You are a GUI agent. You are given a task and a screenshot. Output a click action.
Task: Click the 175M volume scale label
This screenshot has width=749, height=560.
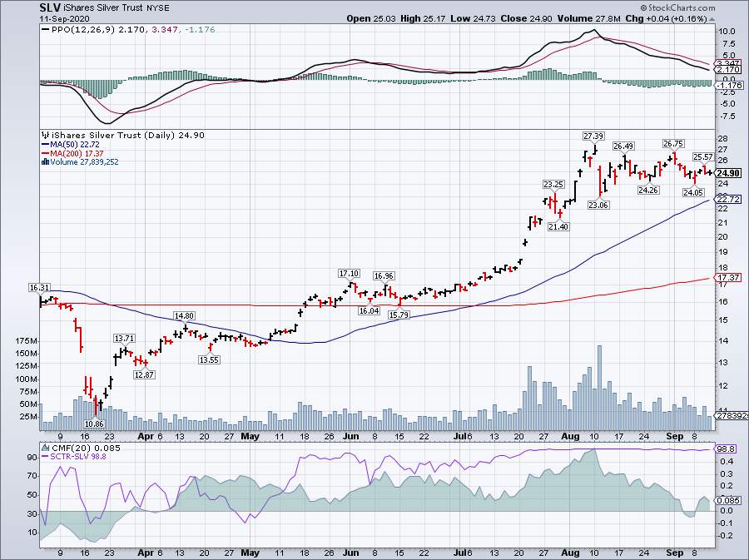click(27, 341)
